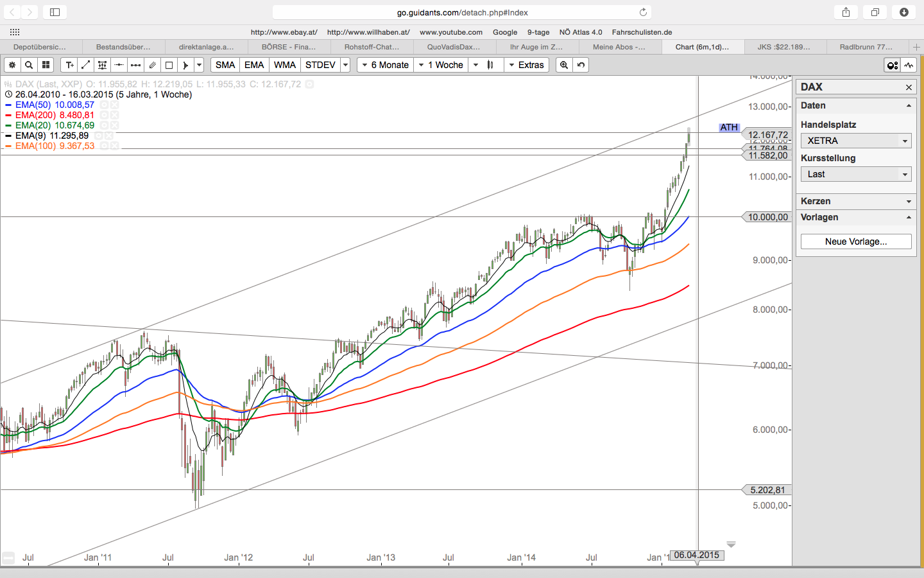The height and width of the screenshot is (578, 924).
Task: Open the Safari top sites grid icon
Action: tap(15, 32)
